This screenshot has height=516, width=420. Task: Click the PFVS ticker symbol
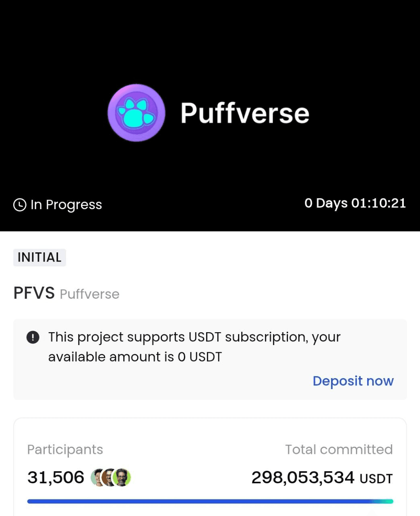click(x=34, y=293)
